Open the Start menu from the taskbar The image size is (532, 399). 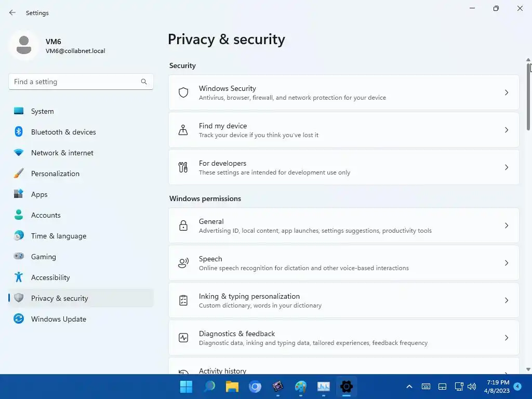[186, 387]
